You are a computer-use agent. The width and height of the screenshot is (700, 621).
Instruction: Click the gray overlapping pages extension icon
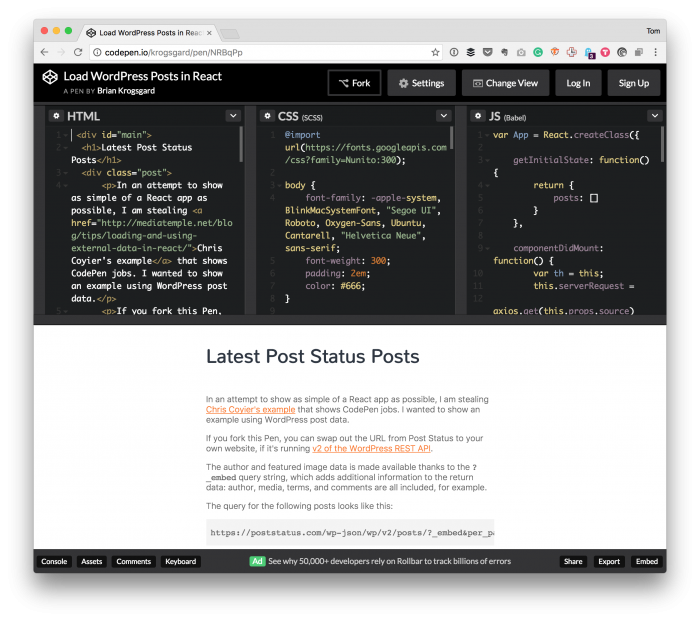tap(639, 52)
